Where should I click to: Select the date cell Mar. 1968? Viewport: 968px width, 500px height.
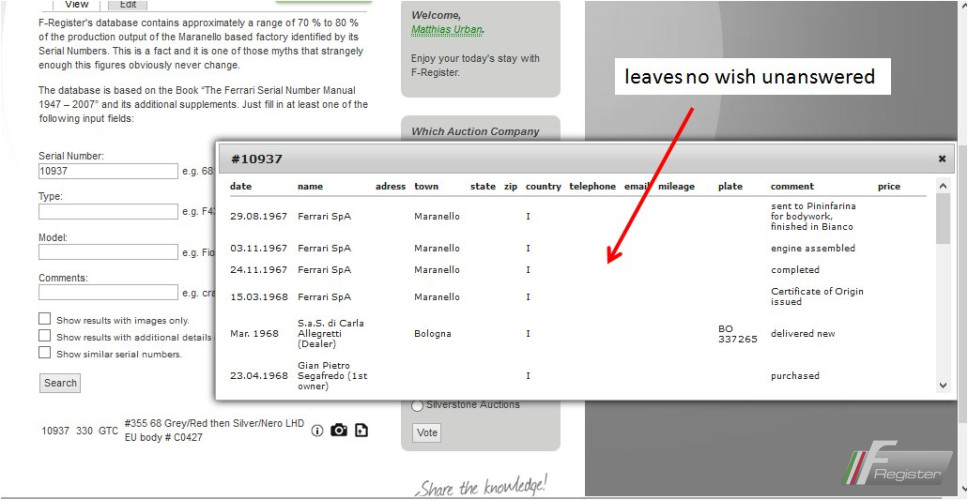click(254, 334)
